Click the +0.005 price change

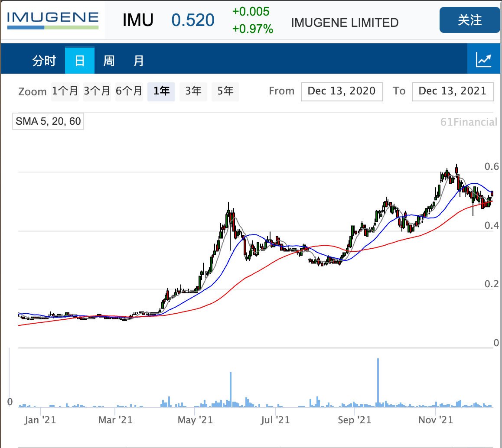[x=251, y=12]
